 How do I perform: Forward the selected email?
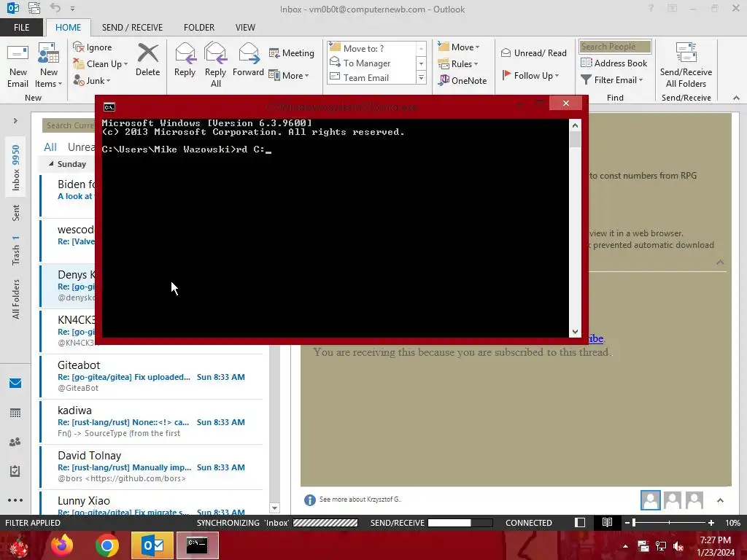[x=248, y=60]
